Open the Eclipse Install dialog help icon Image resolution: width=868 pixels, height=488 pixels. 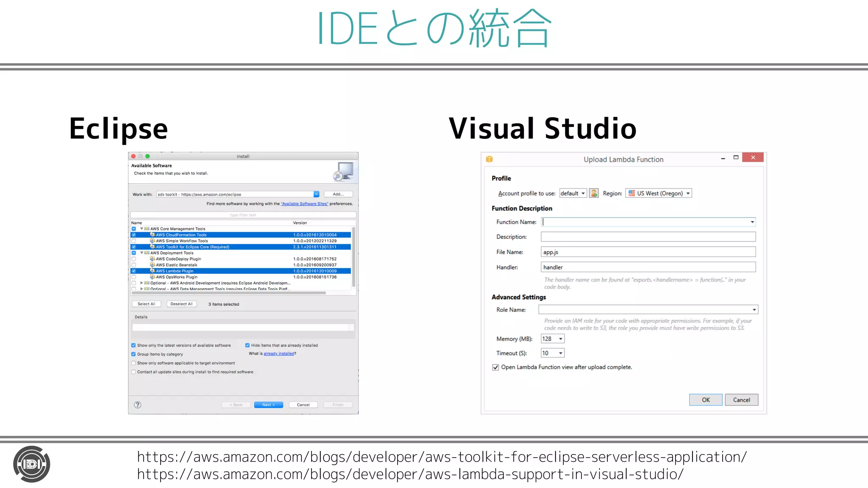[138, 405]
